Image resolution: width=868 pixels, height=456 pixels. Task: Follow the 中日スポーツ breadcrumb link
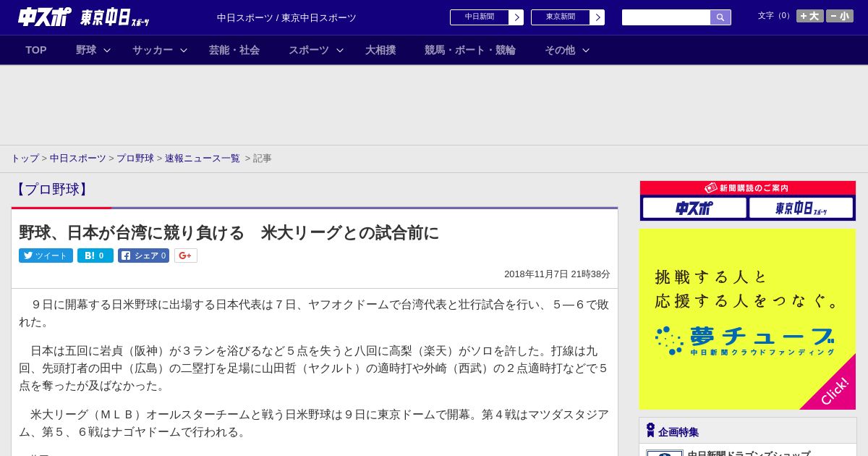coord(78,158)
